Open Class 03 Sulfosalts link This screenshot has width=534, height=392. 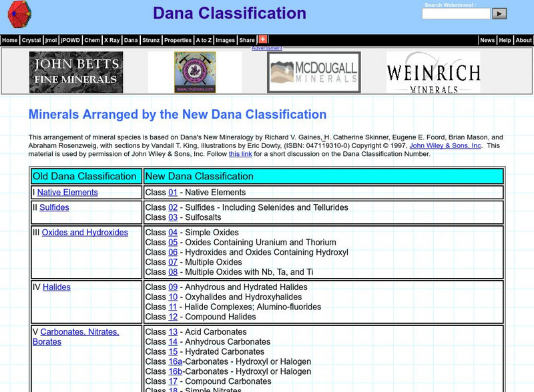173,217
